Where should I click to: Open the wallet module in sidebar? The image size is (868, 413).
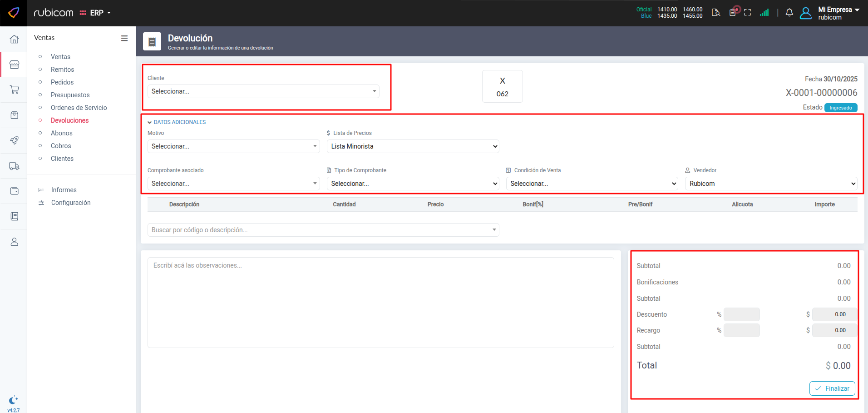coord(14,191)
